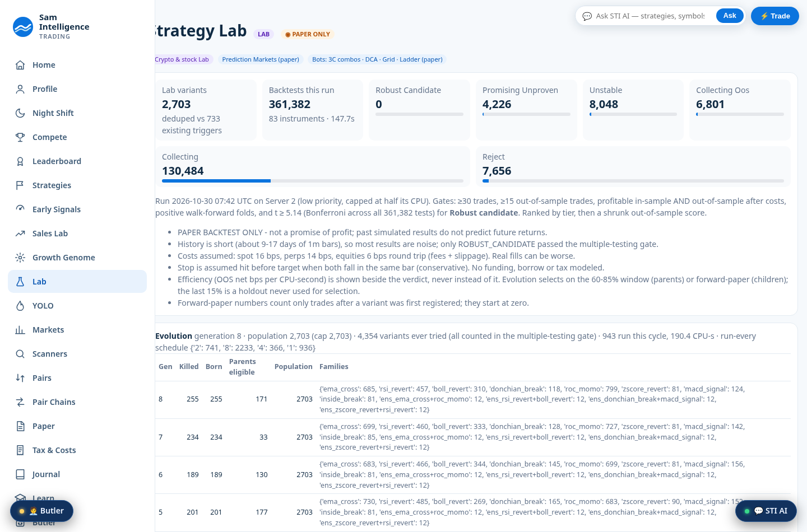Open the Home menu item

[77, 65]
